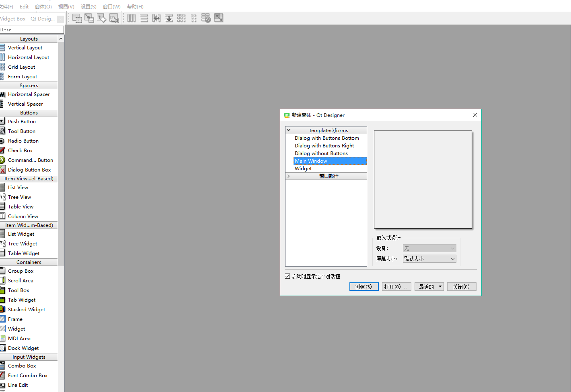This screenshot has width=571, height=392.
Task: Select the Radio Button widget entry
Action: [x=23, y=141]
